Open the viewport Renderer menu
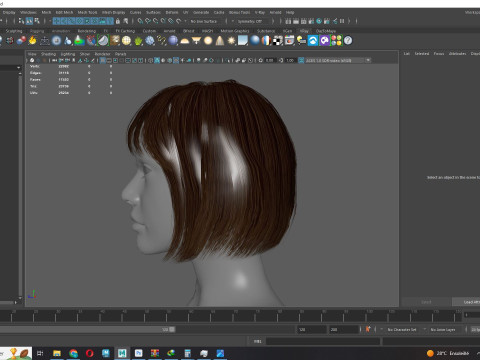480x360 pixels. tap(102, 54)
